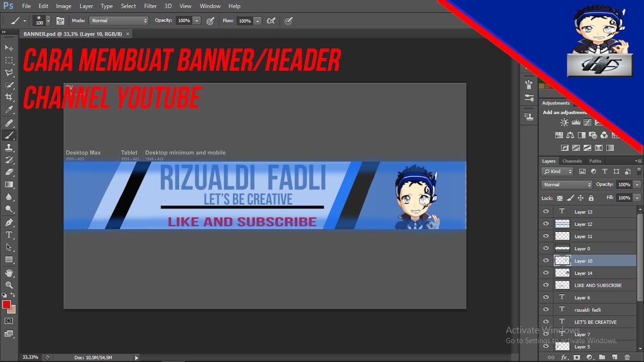This screenshot has width=644, height=362.
Task: Open the File menu
Action: tap(27, 6)
